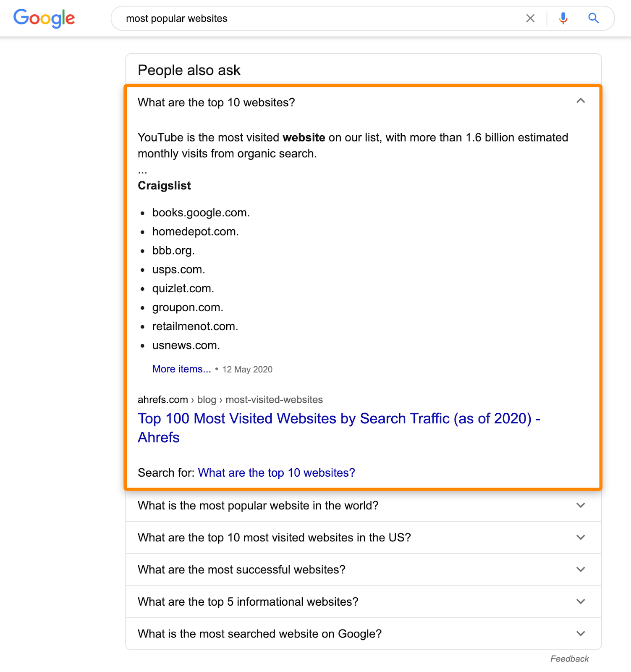Click the "People also ask" heading
The height and width of the screenshot is (672, 631).
[x=189, y=70]
